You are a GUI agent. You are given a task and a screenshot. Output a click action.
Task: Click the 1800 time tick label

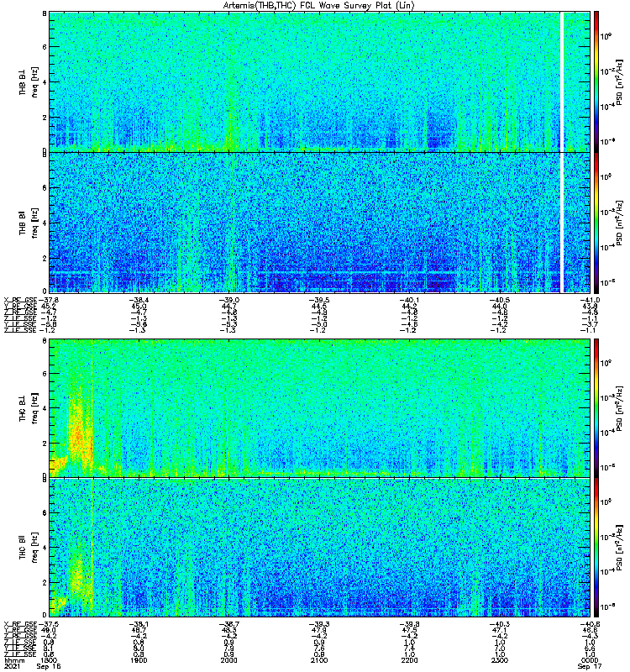pyautogui.click(x=49, y=660)
